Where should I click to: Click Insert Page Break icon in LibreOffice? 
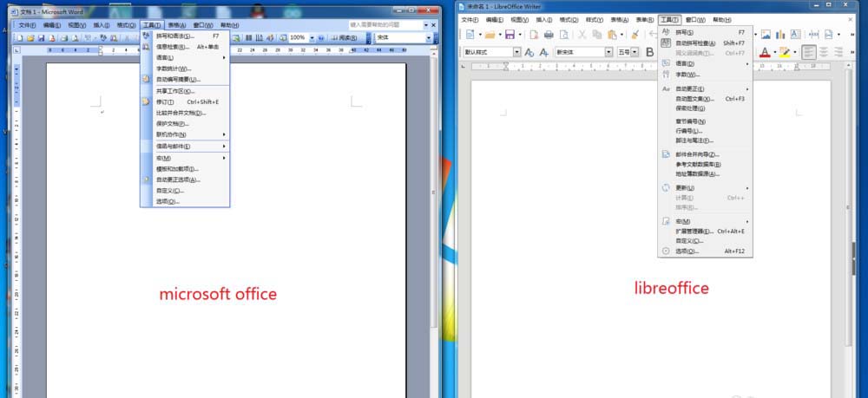click(814, 35)
